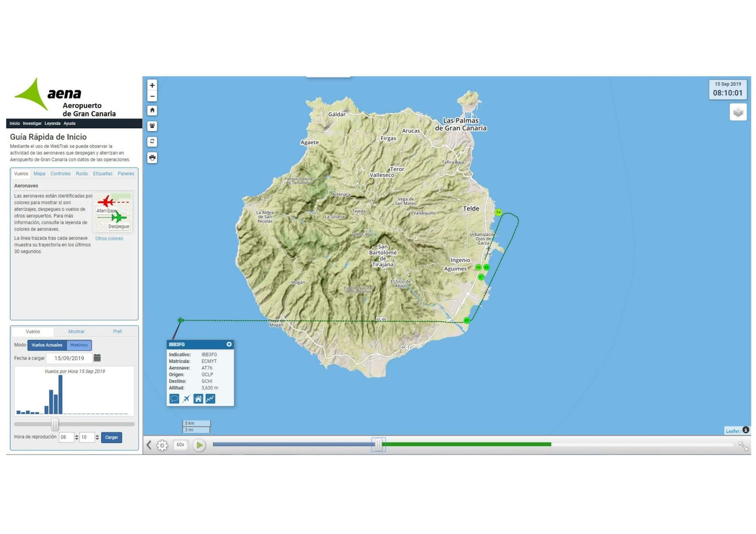Select the Vuelos guide tab
The width and height of the screenshot is (756, 534).
[21, 173]
